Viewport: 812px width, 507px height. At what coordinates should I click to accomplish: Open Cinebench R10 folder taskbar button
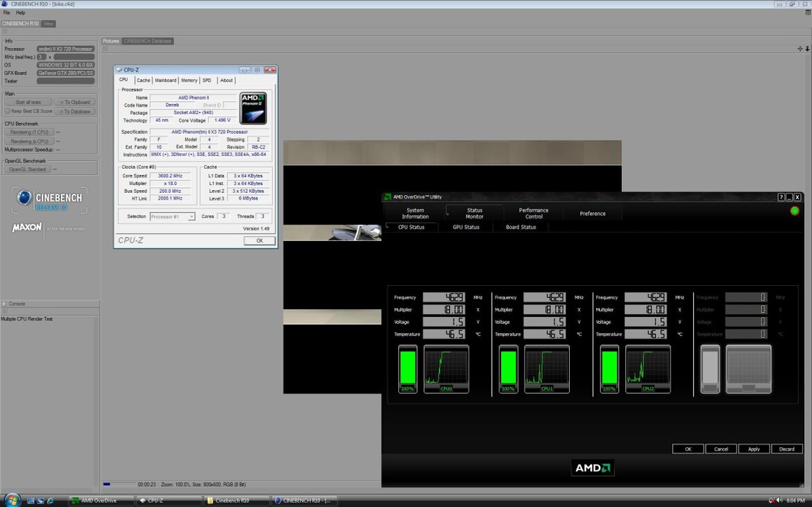point(236,500)
